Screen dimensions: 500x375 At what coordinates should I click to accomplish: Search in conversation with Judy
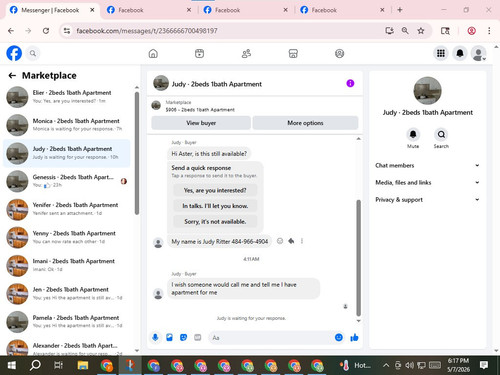[441, 135]
